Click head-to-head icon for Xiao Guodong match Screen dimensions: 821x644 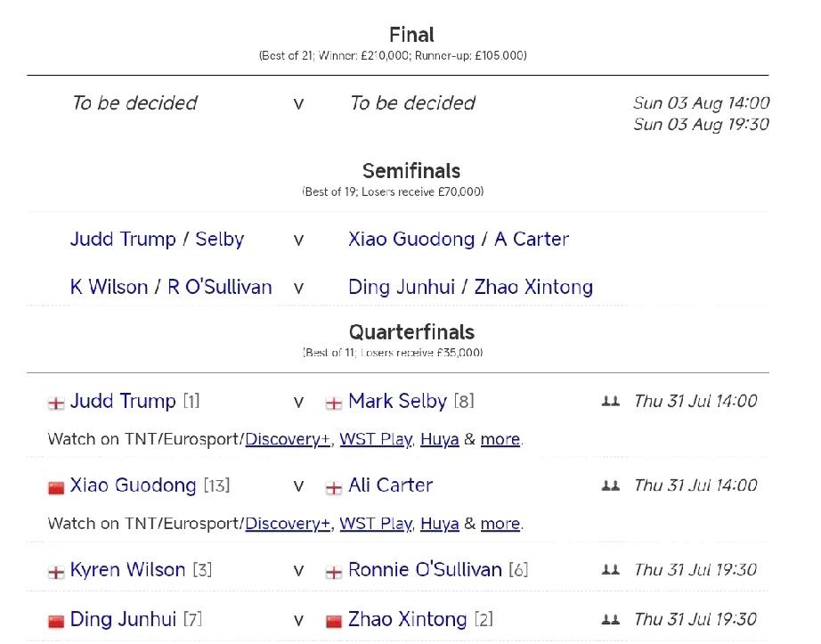(x=611, y=485)
